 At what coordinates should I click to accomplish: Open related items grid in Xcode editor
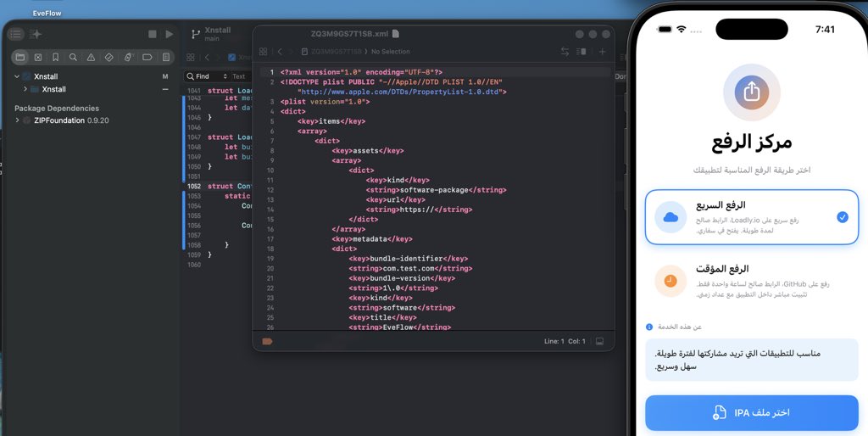(x=191, y=57)
